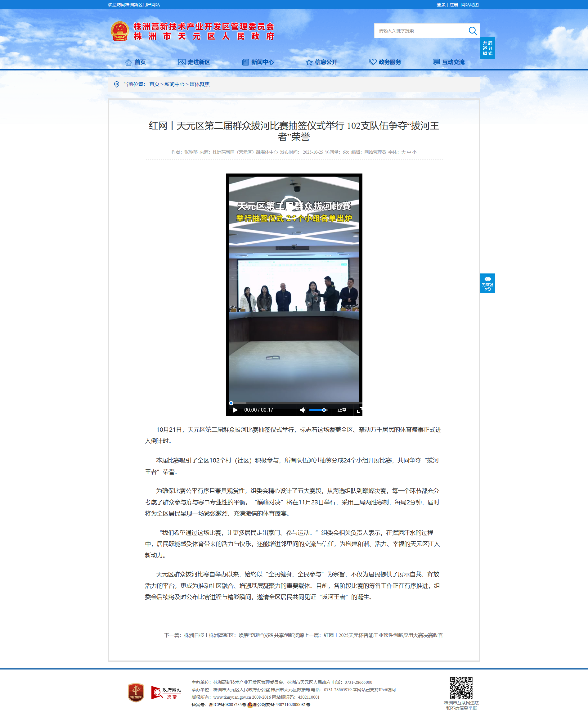
Task: Click the 登录 login link
Action: (441, 5)
